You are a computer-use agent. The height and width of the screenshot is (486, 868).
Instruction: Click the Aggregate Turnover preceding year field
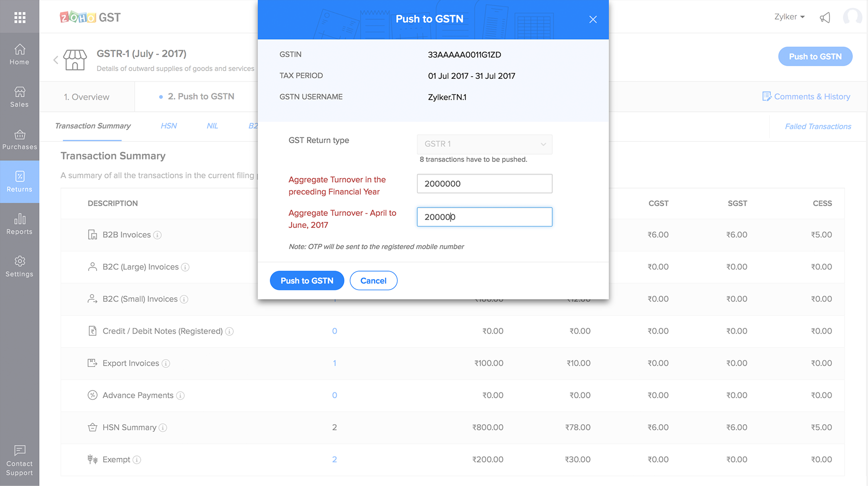click(x=484, y=183)
